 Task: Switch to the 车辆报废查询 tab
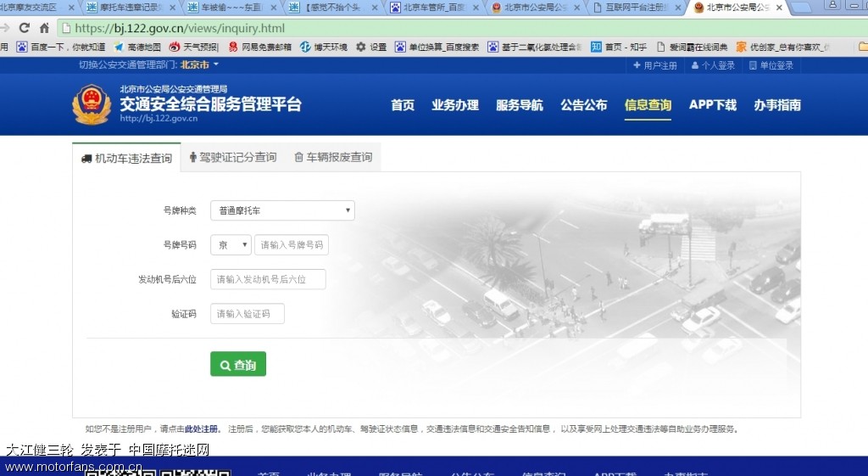(333, 157)
